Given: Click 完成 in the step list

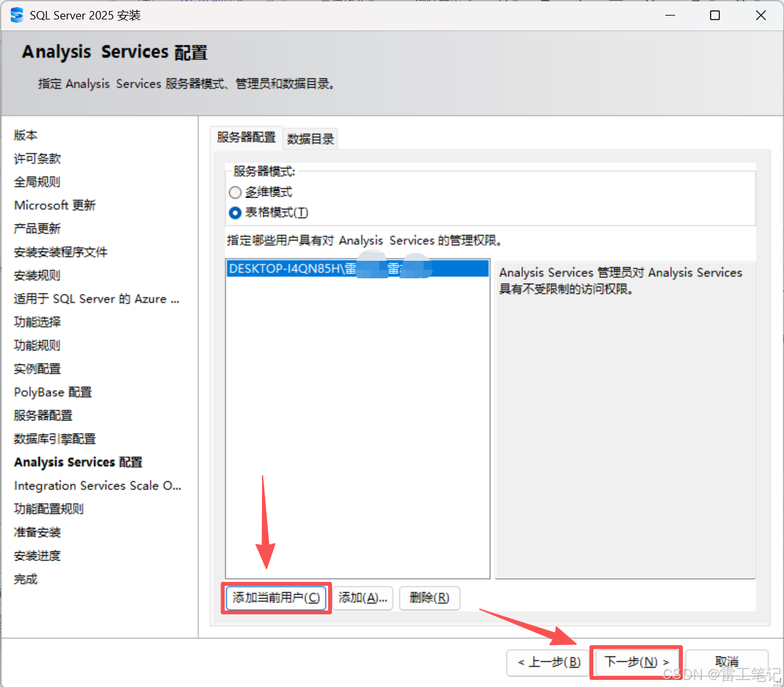Looking at the screenshot, I should click(26, 579).
